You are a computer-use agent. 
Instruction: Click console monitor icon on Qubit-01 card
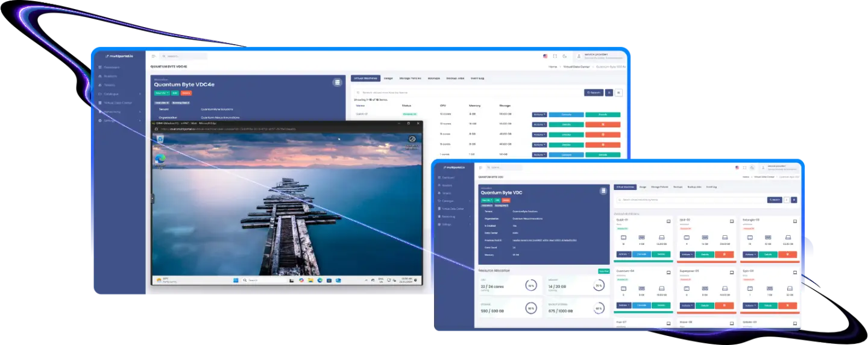[x=669, y=221]
